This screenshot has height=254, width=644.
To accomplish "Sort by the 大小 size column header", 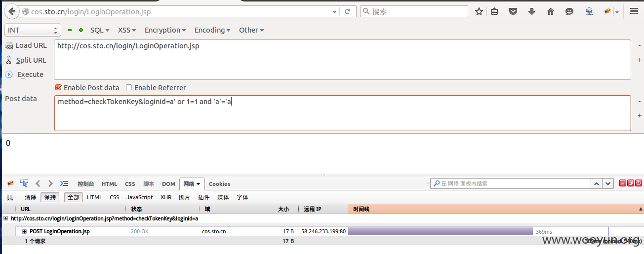I will [283, 209].
